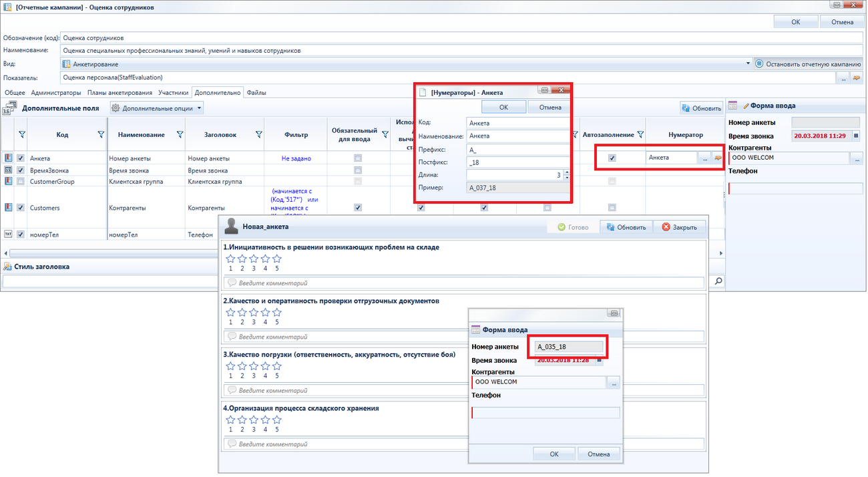This screenshot has height=477, width=868.
Task: Open calendar for Время звонка in small Форма ввода dialog
Action: [599, 361]
